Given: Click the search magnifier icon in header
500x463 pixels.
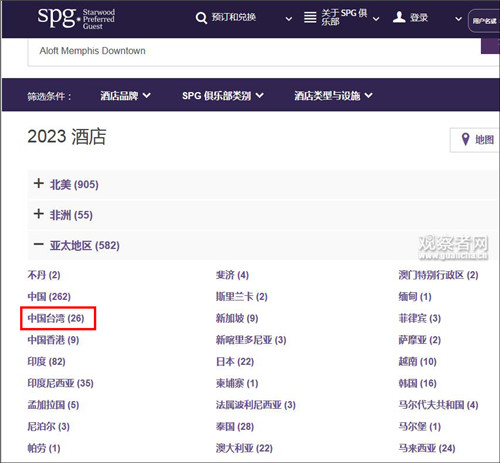Looking at the screenshot, I should coord(201,18).
